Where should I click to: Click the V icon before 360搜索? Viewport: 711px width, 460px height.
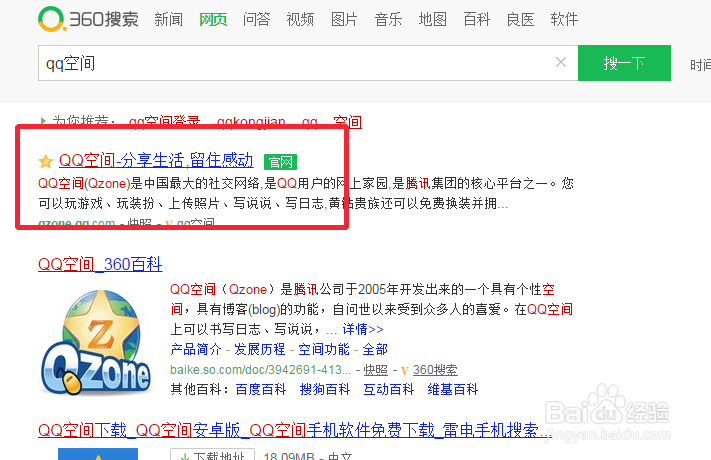click(x=405, y=371)
